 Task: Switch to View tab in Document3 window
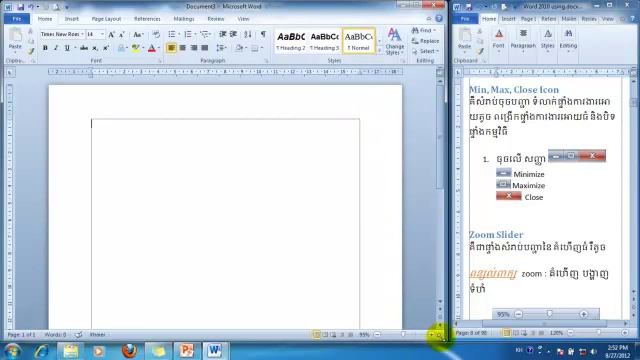coord(243,19)
